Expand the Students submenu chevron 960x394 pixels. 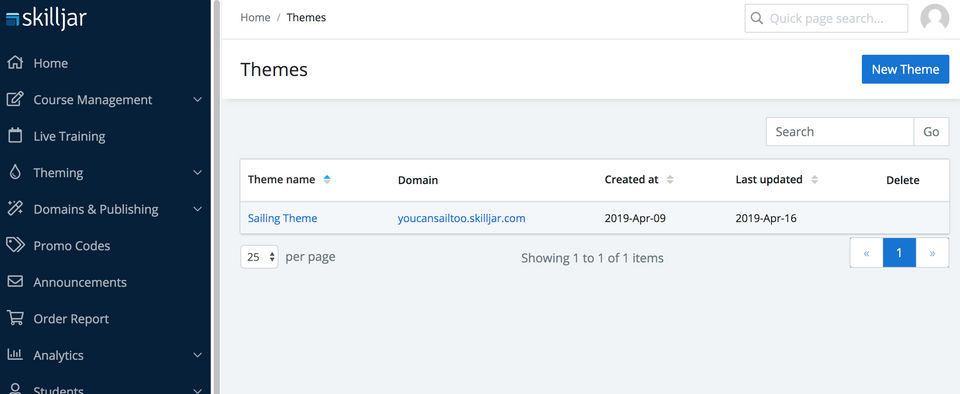coord(197,390)
